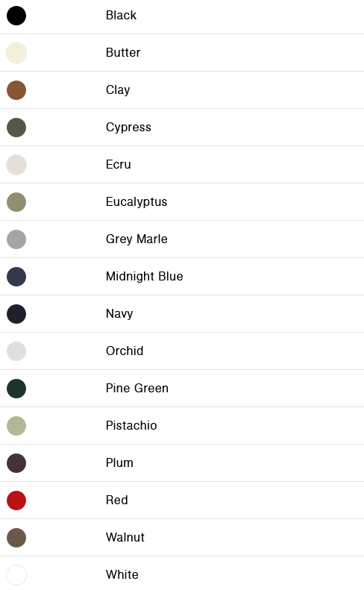Image resolution: width=364 pixels, height=590 pixels.
Task: Click the Ecru color circle
Action: [x=16, y=165]
